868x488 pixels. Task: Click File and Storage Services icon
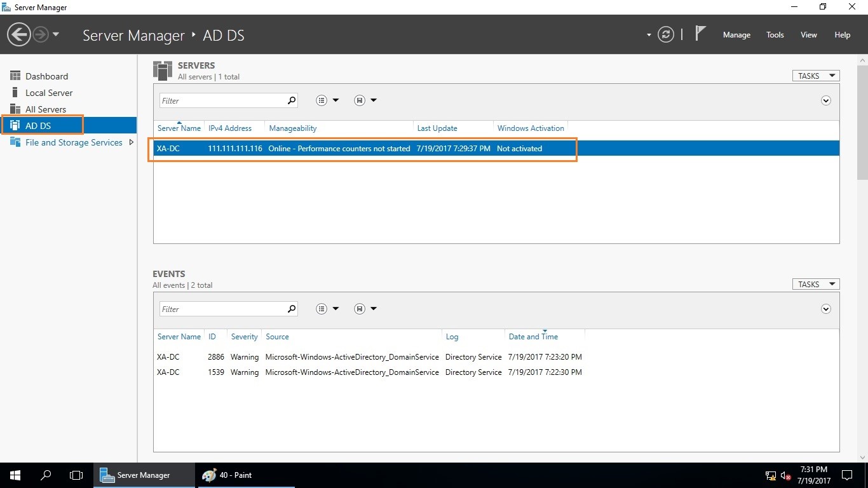pyautogui.click(x=15, y=142)
